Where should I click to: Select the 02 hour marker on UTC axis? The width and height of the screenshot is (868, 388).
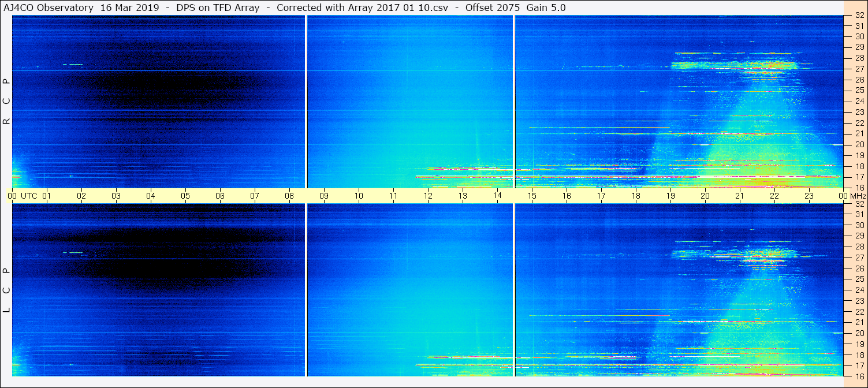(81, 196)
